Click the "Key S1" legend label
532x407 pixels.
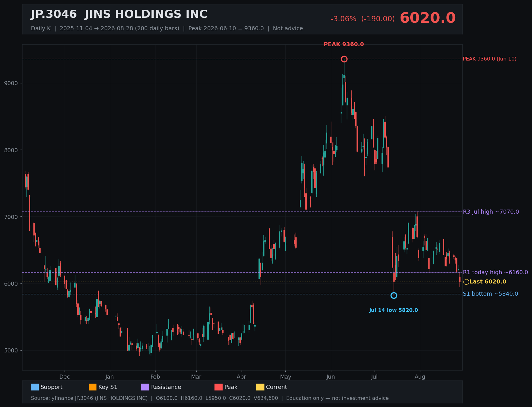108,387
